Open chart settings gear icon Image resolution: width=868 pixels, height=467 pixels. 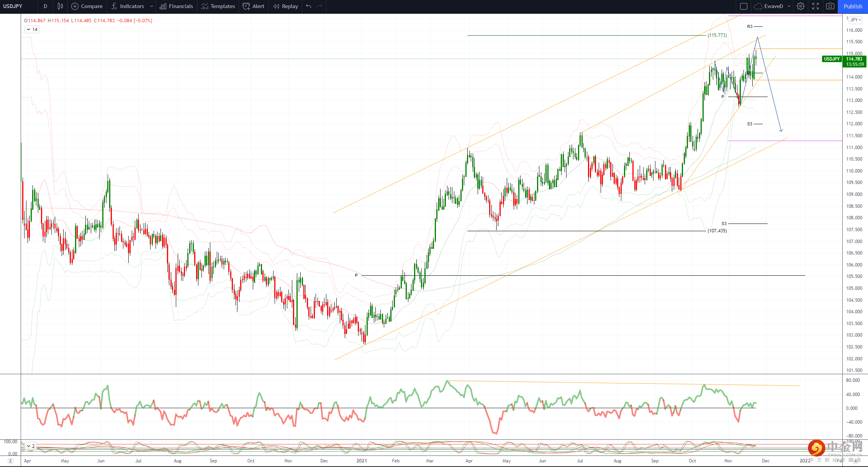pyautogui.click(x=801, y=6)
